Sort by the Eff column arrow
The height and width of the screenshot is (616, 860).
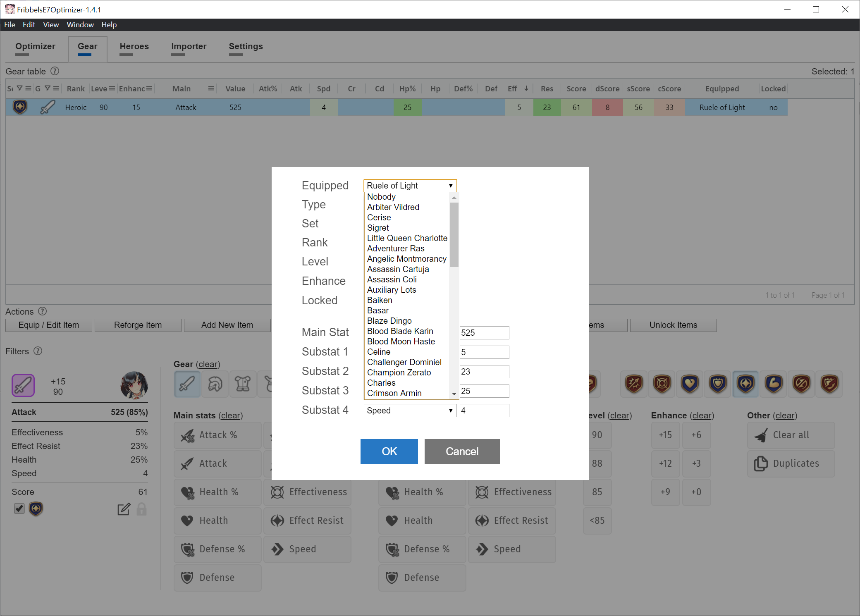point(526,88)
